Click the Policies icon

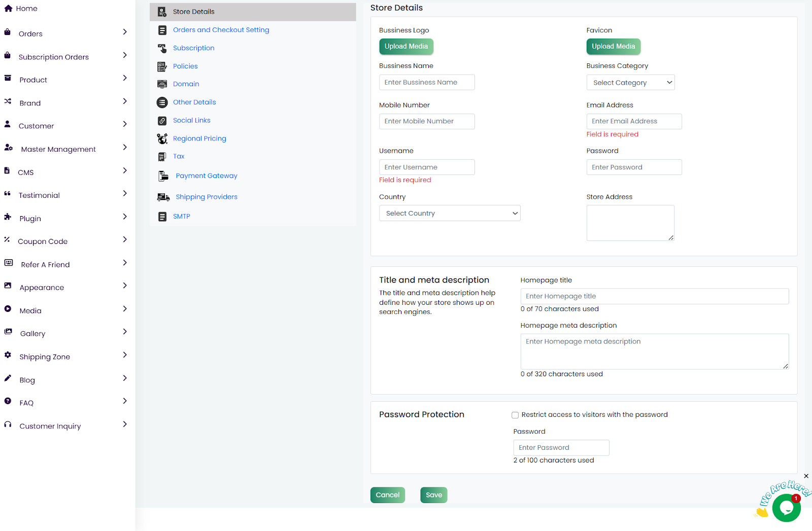click(x=162, y=66)
